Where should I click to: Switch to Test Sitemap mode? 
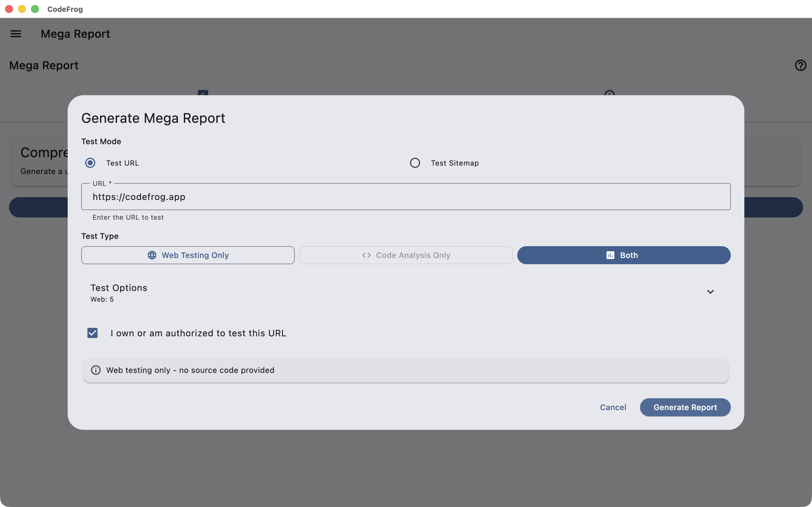point(415,163)
